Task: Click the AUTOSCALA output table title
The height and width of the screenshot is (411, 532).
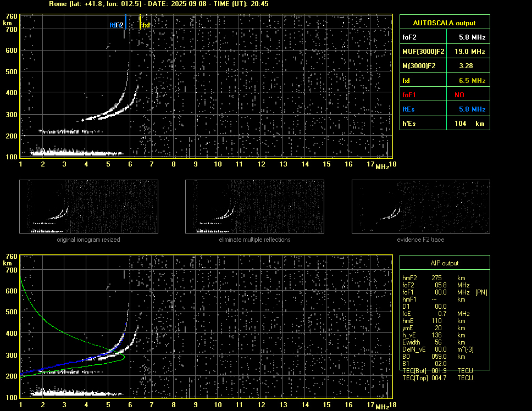Action: pyautogui.click(x=444, y=23)
